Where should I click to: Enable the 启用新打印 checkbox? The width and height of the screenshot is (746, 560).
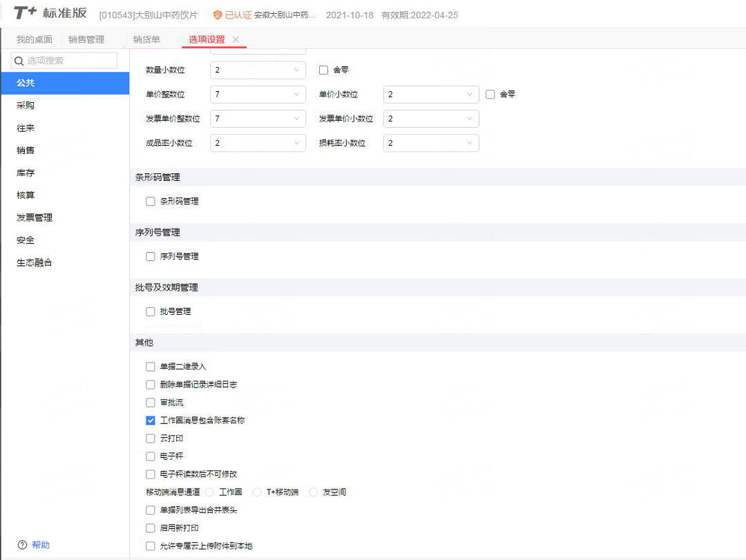click(151, 528)
